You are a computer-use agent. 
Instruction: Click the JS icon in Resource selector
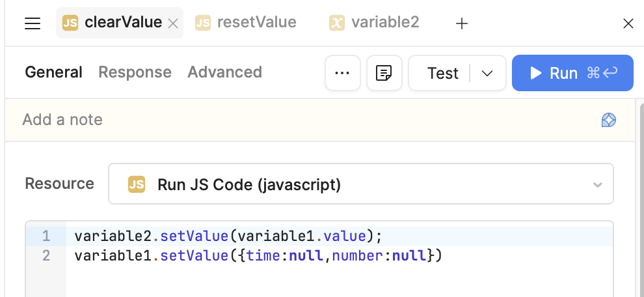[136, 184]
